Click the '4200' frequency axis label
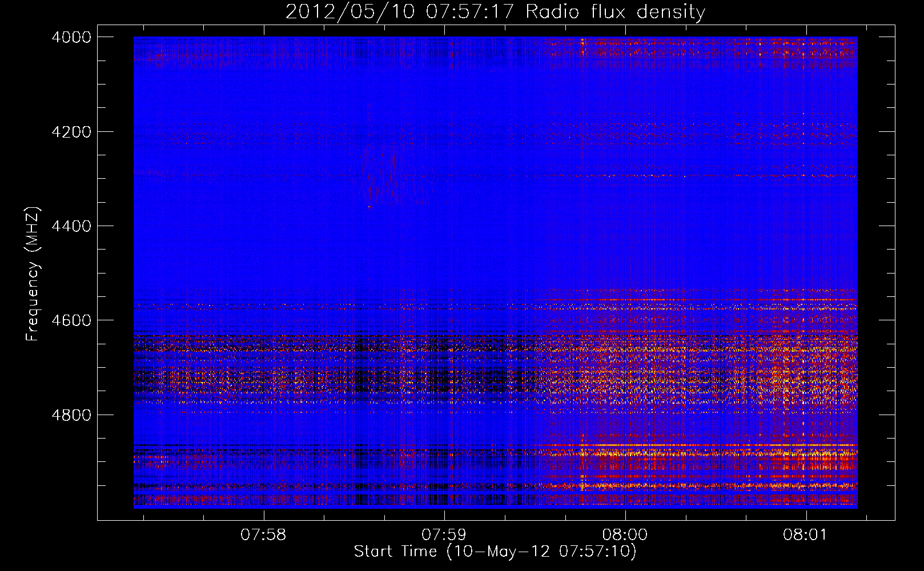Viewport: 924px width, 571px height. coord(71,132)
